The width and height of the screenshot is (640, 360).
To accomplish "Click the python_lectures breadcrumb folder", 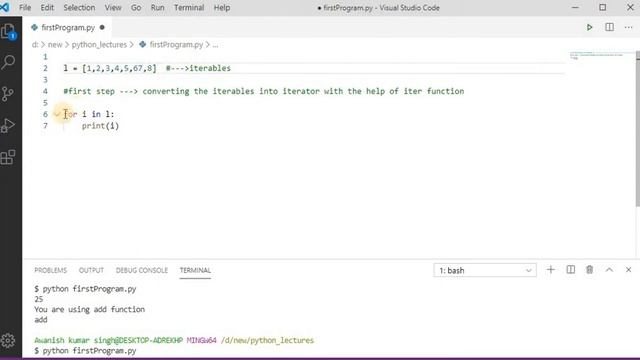I will click(99, 44).
